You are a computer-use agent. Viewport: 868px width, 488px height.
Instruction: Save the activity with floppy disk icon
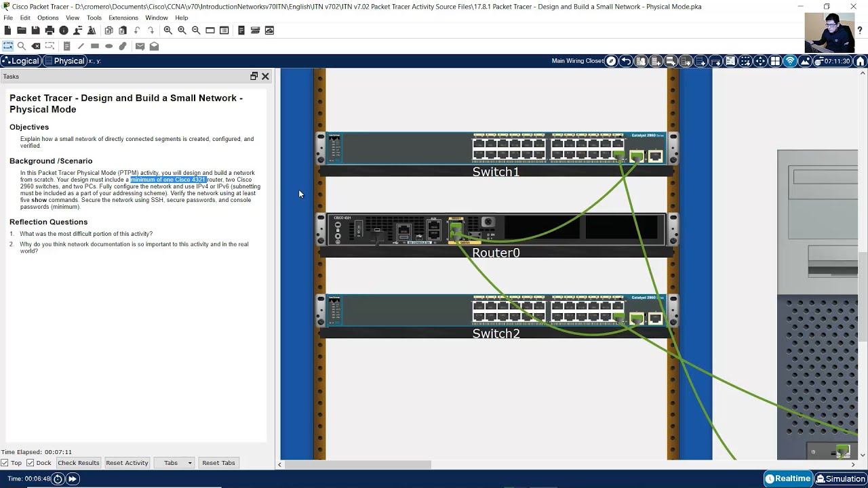click(35, 30)
